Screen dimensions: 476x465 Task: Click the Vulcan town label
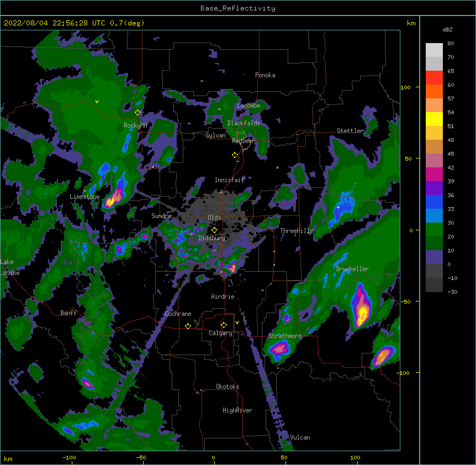coord(300,437)
